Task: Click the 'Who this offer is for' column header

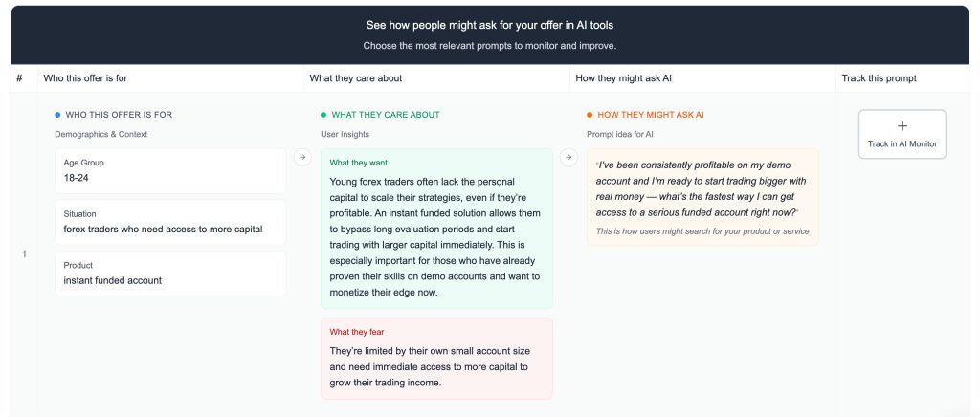Action: point(84,78)
